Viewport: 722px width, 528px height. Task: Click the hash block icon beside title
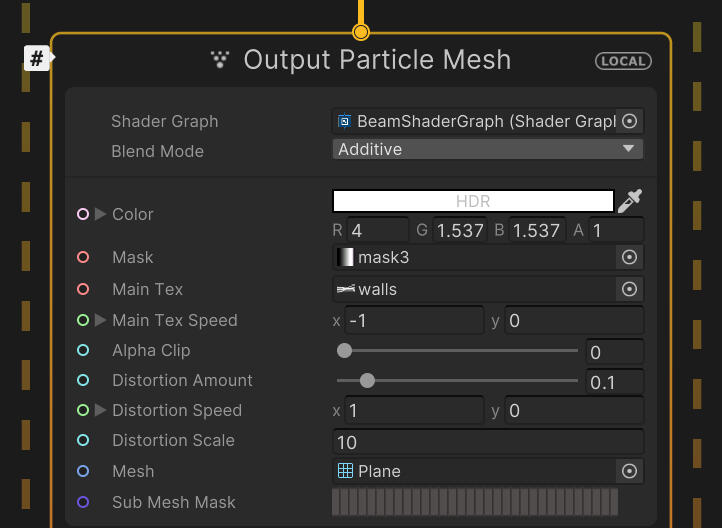37,58
